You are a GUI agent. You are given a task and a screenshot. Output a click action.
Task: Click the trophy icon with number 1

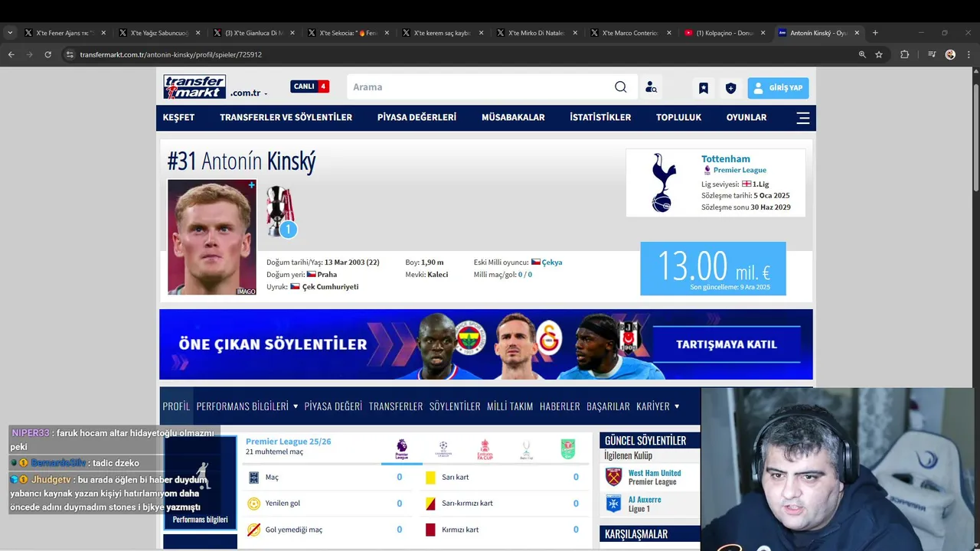tap(281, 212)
